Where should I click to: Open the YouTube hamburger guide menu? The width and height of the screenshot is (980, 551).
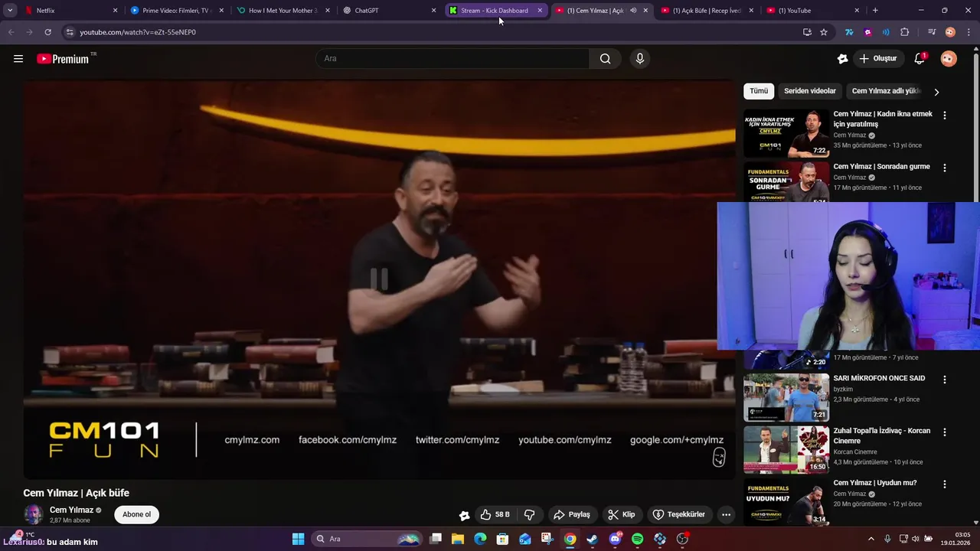click(x=18, y=59)
